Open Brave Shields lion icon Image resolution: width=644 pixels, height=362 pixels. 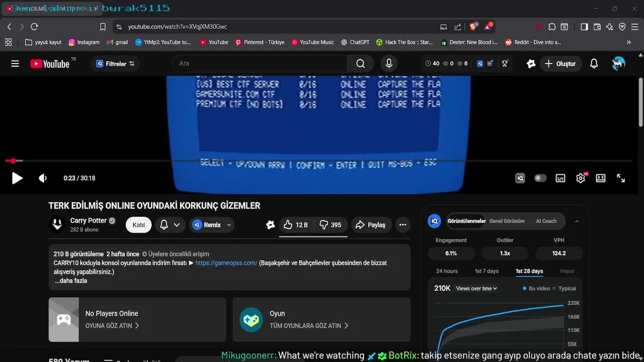[x=473, y=27]
